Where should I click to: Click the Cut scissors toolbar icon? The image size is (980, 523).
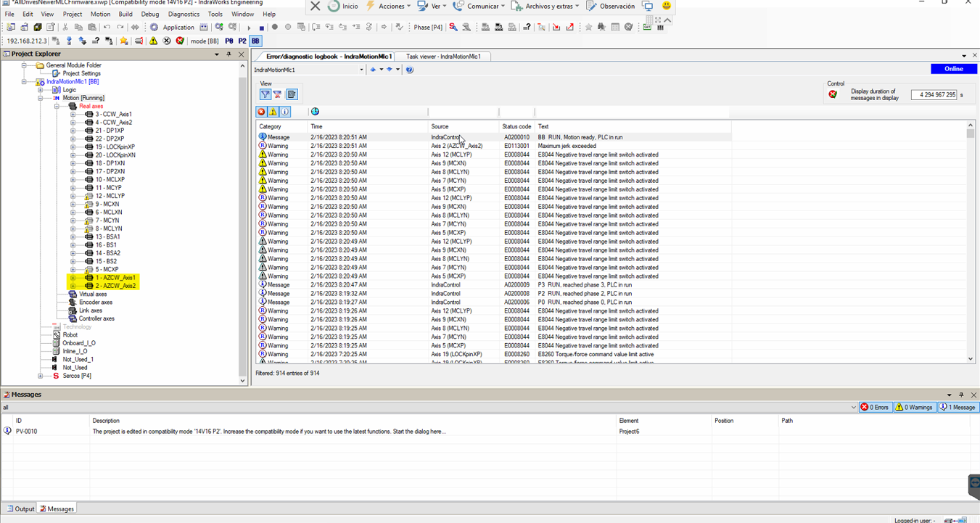pyautogui.click(x=65, y=28)
